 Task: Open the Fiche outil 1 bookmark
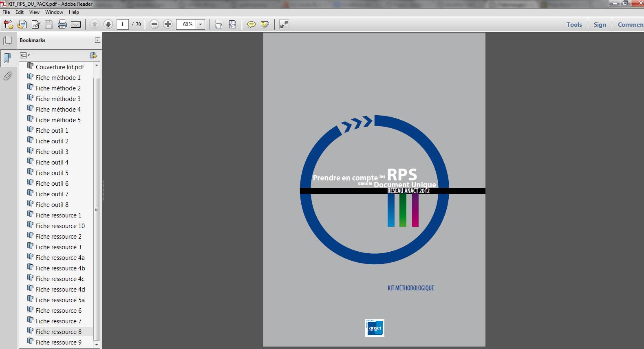(52, 130)
